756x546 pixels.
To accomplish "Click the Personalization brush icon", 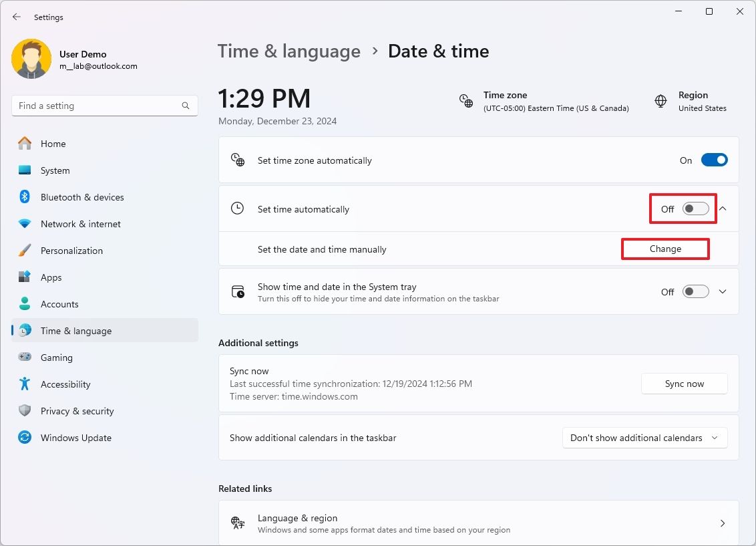I will [24, 251].
